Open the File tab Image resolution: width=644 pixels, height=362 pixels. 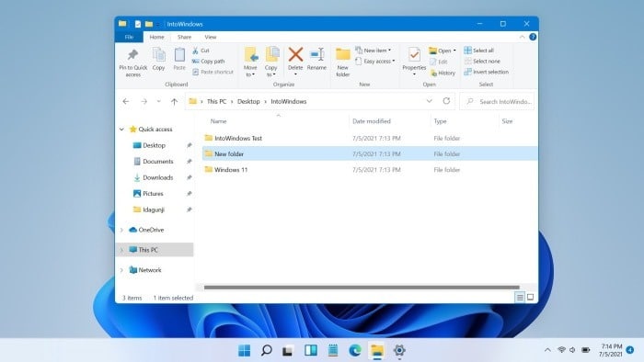pos(129,37)
